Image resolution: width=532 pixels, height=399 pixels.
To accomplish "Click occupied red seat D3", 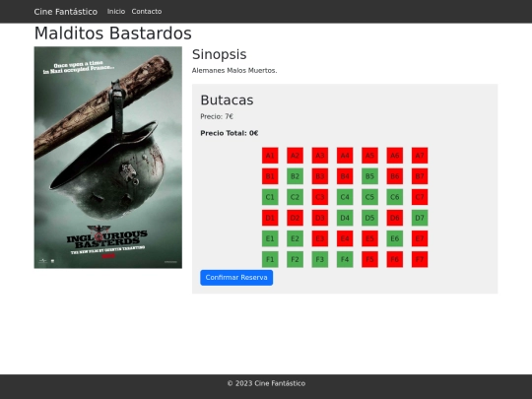I will pos(320,218).
